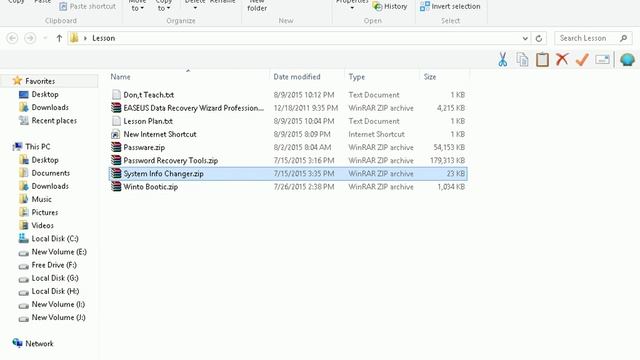Sort by Size column header

[430, 77]
